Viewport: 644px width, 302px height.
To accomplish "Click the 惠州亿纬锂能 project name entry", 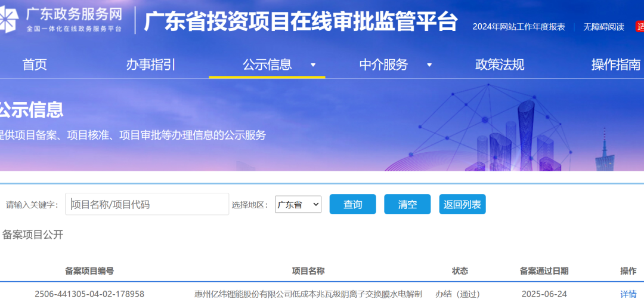I will coord(308,294).
